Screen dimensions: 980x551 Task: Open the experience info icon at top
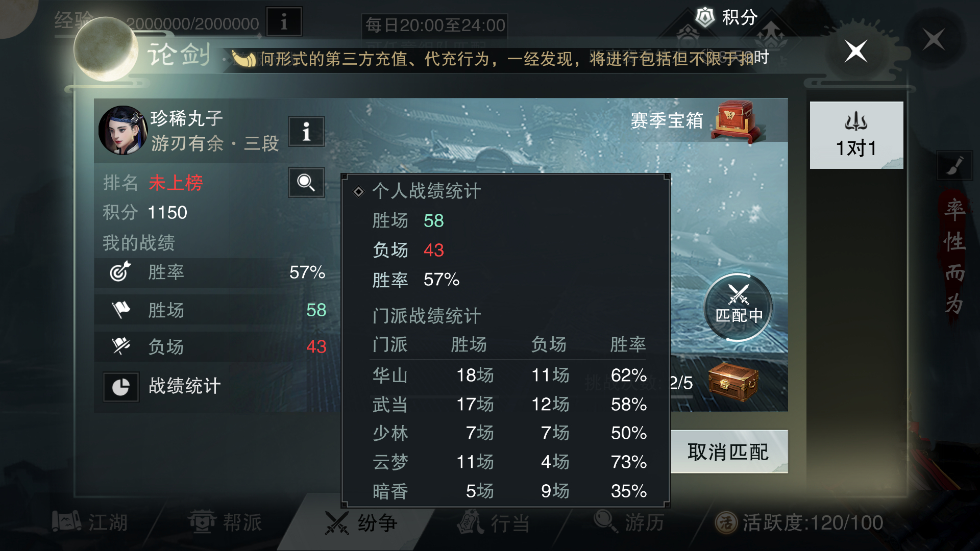(284, 22)
